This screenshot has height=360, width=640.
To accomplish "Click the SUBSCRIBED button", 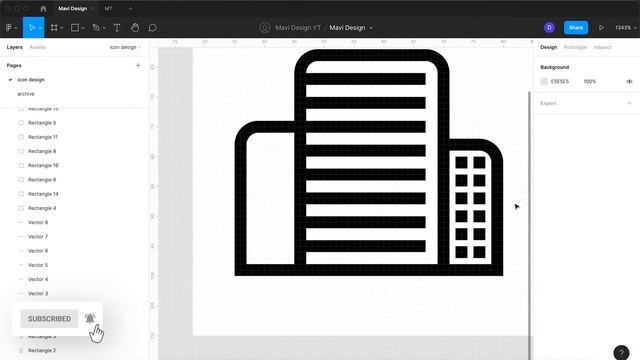I will pos(49,319).
